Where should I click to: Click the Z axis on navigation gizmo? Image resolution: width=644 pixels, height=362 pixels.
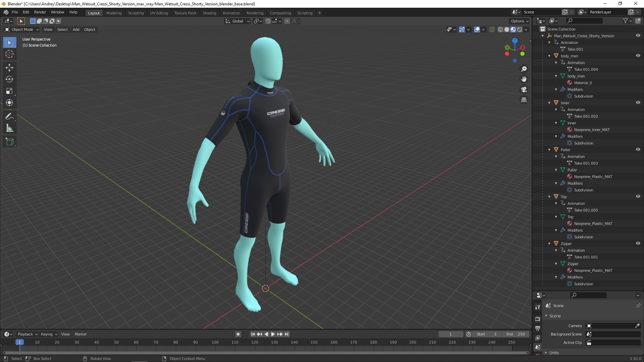(x=515, y=41)
